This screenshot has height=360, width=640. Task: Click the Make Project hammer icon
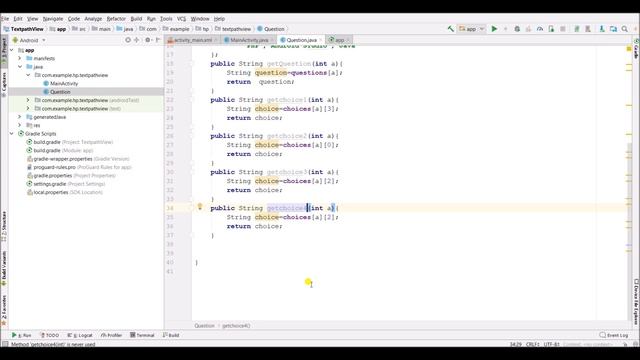pos(451,29)
